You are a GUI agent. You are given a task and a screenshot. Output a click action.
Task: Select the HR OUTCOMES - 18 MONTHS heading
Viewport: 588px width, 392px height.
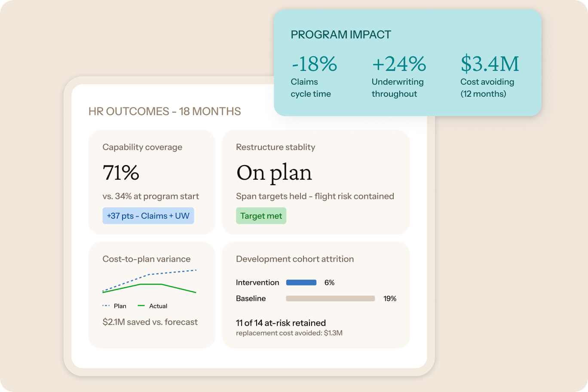(x=165, y=111)
